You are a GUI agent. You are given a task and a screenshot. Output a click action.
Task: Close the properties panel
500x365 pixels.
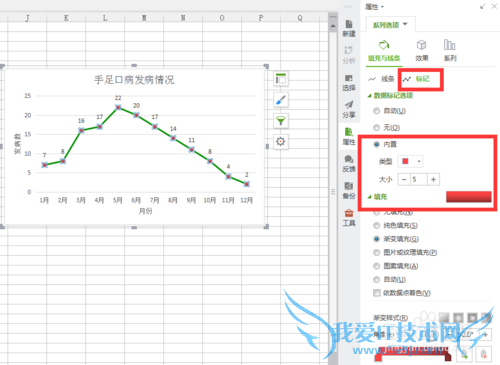(x=494, y=6)
